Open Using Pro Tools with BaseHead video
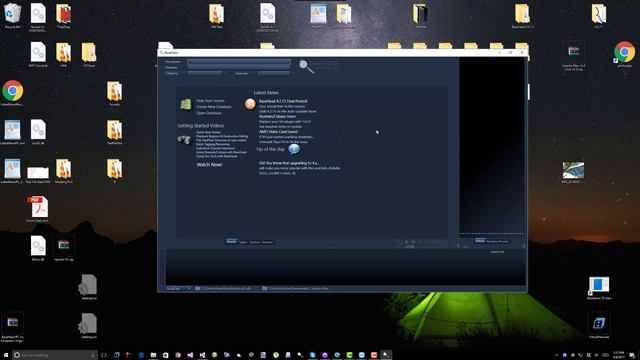Image resolution: width=640 pixels, height=360 pixels. [x=217, y=156]
